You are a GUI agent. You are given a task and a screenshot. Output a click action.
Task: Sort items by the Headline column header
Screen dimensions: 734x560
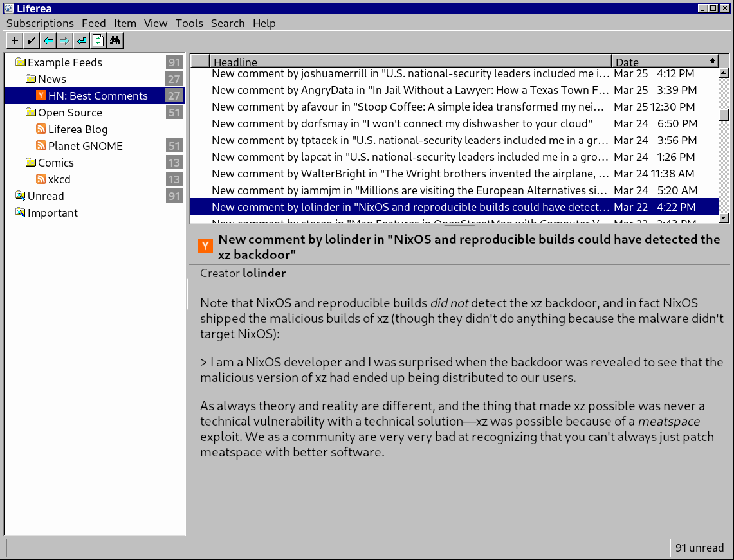pos(410,62)
